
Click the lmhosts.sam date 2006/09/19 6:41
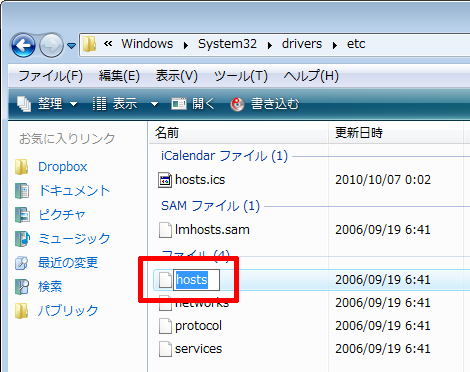[x=383, y=230]
